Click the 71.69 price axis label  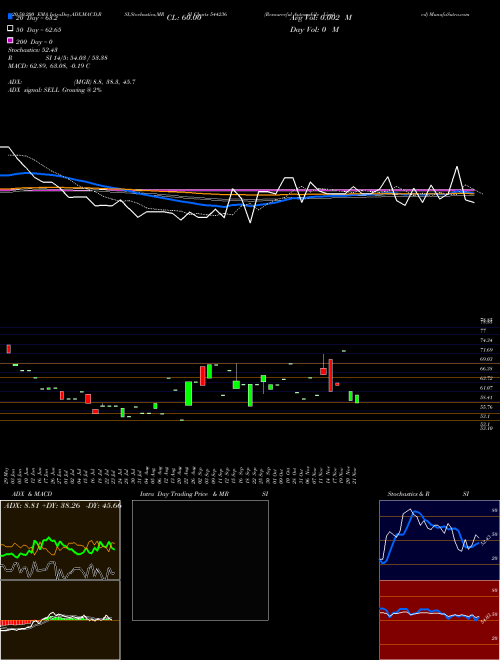[486, 350]
